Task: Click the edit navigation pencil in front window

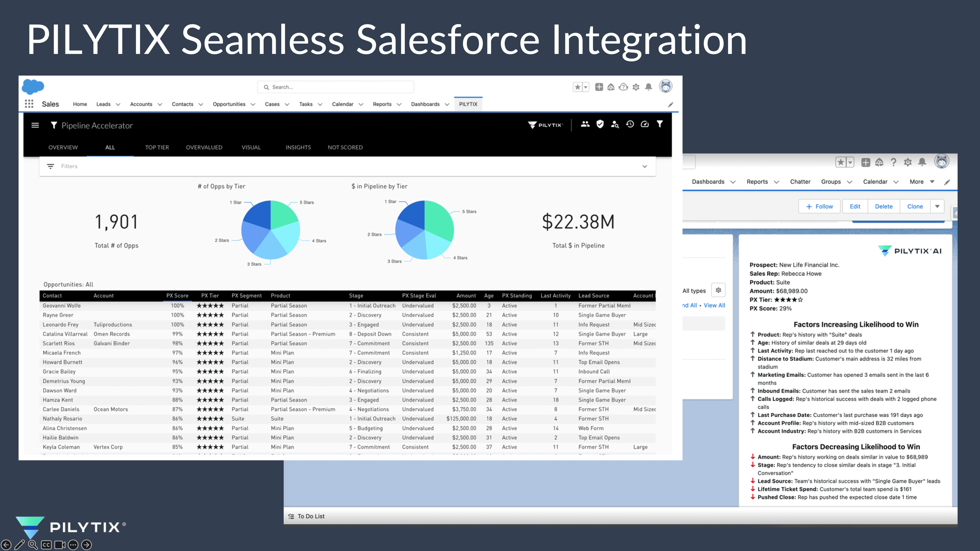Action: tap(671, 105)
